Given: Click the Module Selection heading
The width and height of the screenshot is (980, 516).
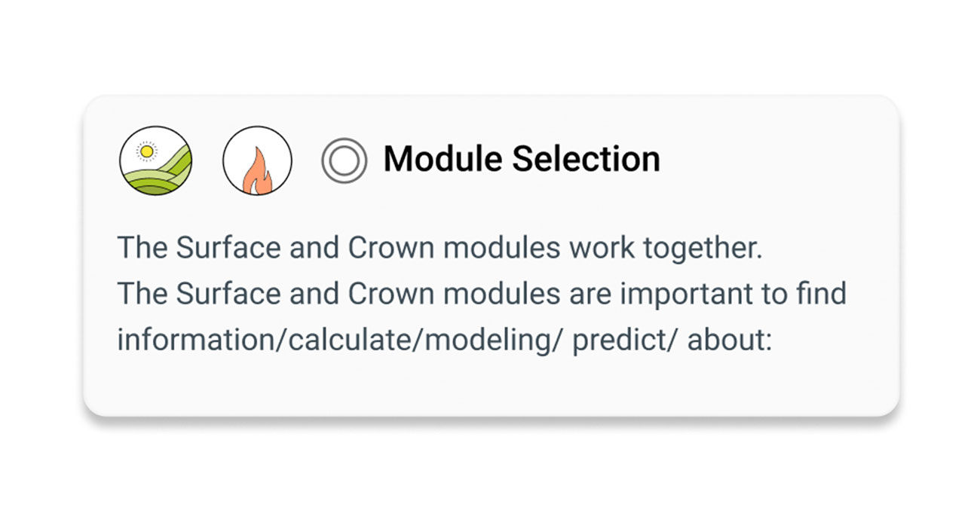Looking at the screenshot, I should tap(522, 160).
